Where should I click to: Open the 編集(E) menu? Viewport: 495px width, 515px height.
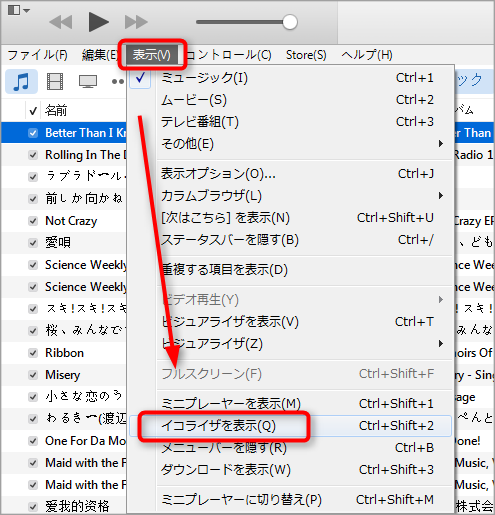click(99, 55)
